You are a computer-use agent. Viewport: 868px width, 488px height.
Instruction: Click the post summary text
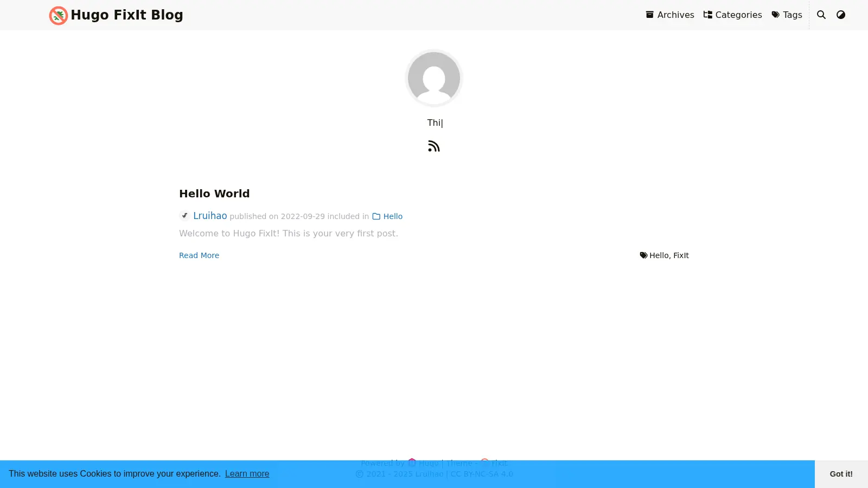(289, 233)
